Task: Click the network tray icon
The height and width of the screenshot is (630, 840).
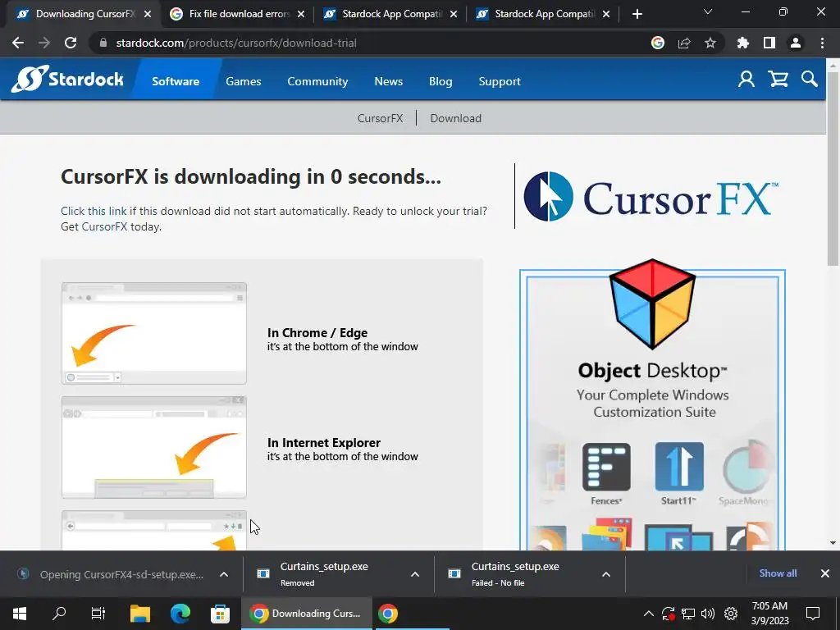Action: coord(688,614)
